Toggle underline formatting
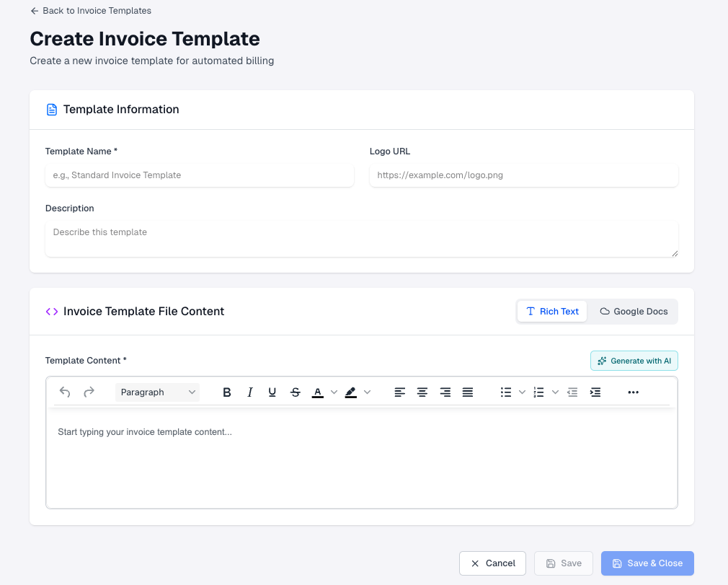This screenshot has width=728, height=585. pos(272,392)
